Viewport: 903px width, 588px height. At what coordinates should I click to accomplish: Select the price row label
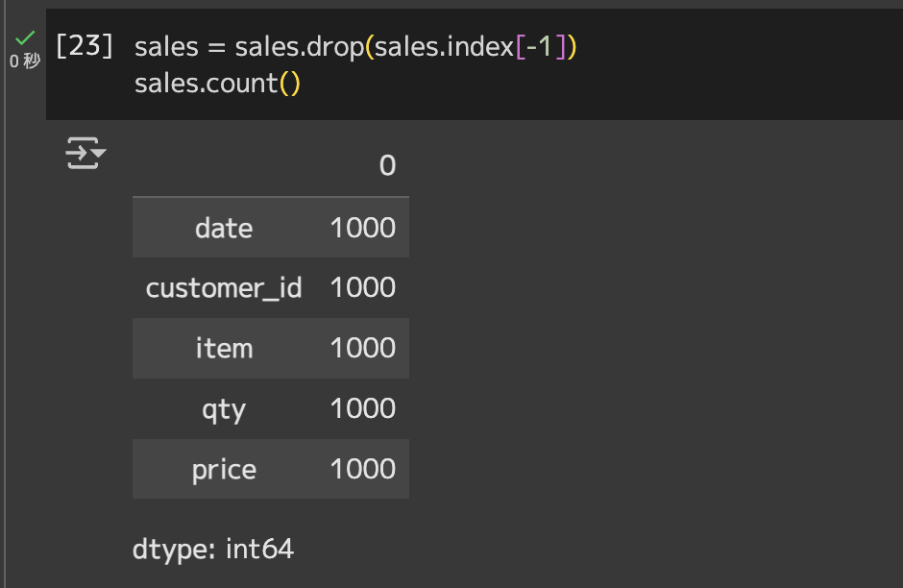pyautogui.click(x=224, y=470)
